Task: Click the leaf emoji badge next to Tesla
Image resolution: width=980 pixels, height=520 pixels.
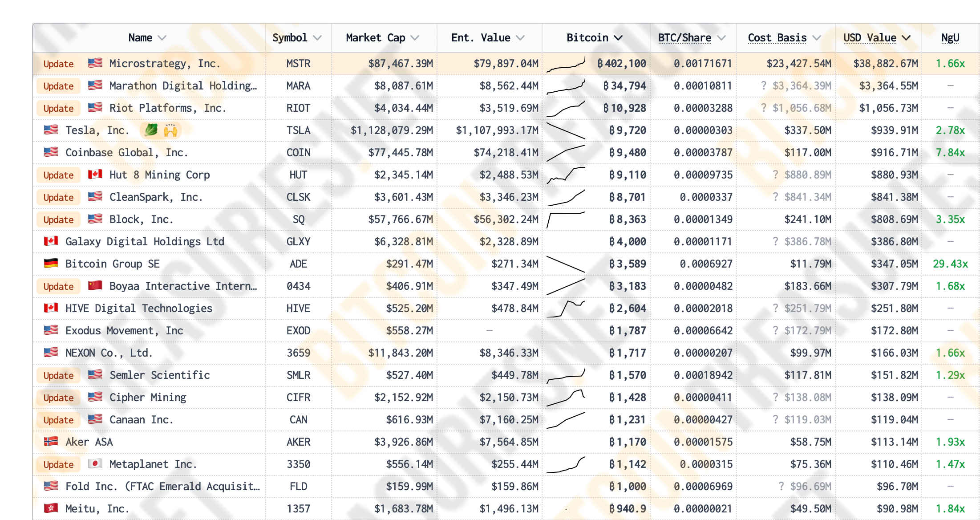Action: pyautogui.click(x=151, y=130)
